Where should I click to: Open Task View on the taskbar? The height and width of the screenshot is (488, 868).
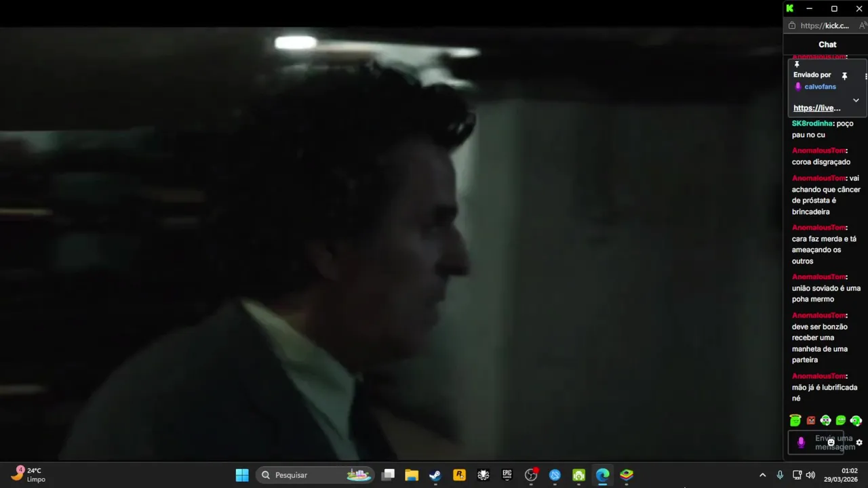[388, 475]
